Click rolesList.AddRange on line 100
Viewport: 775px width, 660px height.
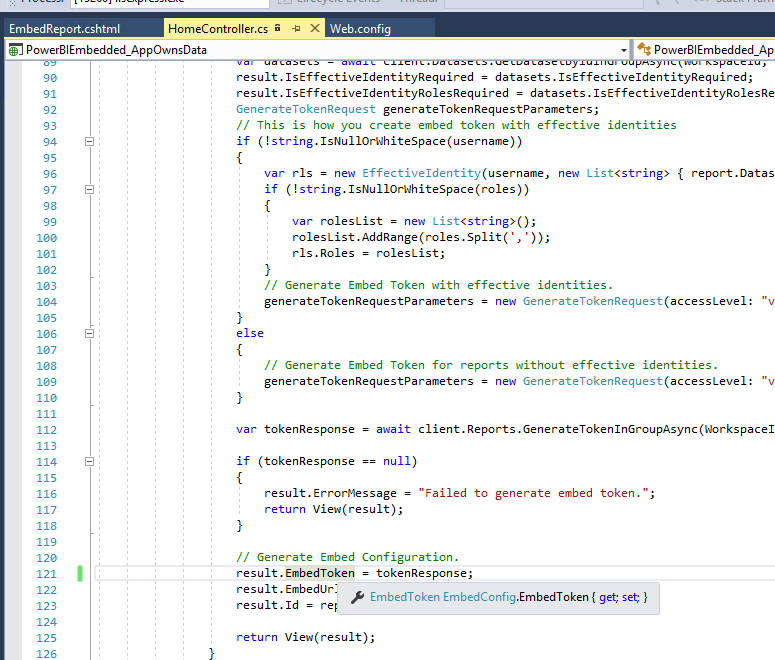click(x=355, y=237)
